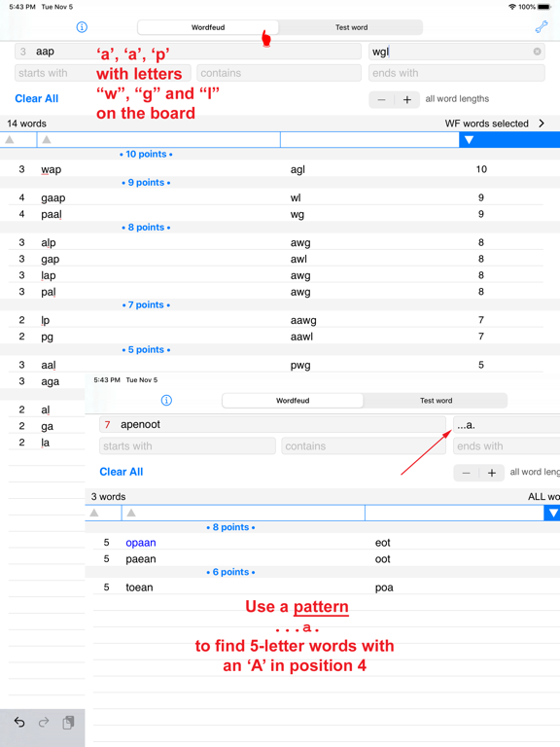Select Wordfeud tab in lower screen
This screenshot has height=747, width=560.
coord(293,400)
